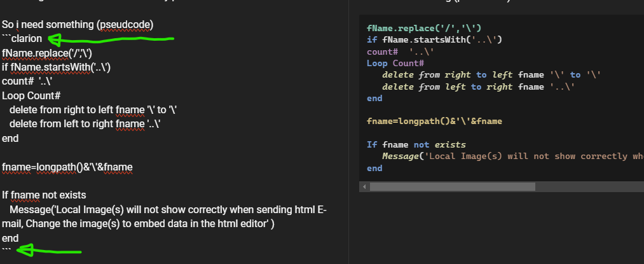This screenshot has width=644, height=264.
Task: Click the horizontal scrollbar thumb in preview
Action: 453,187
